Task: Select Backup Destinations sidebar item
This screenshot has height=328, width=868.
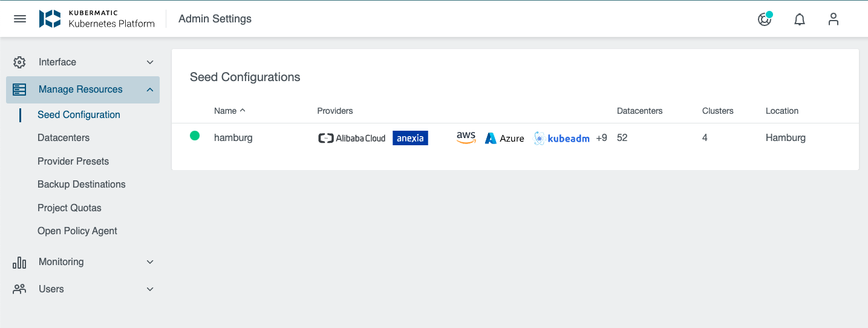Action: (x=82, y=185)
